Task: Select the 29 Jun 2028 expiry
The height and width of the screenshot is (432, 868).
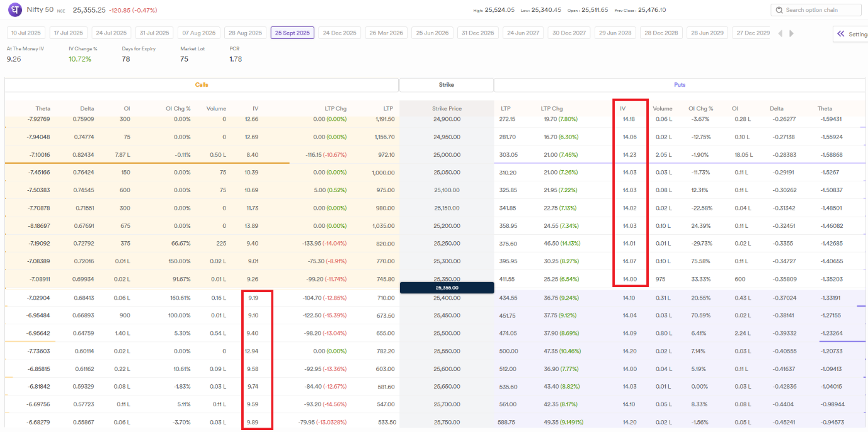Action: [x=615, y=33]
